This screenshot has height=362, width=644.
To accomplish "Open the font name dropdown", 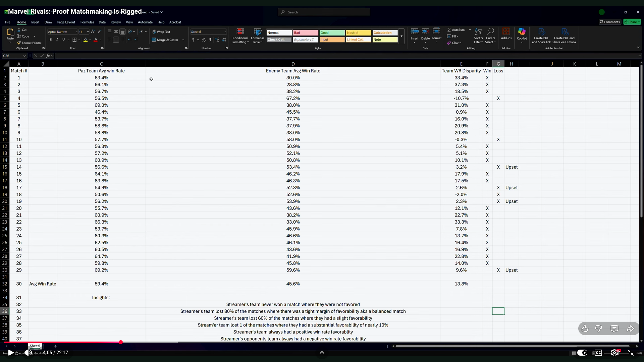I will (76, 32).
